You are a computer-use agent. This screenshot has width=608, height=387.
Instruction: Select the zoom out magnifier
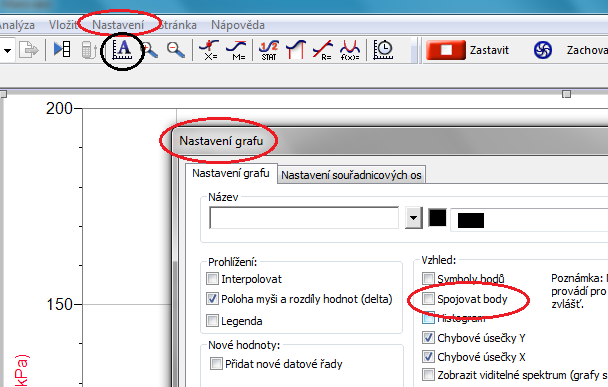[176, 50]
